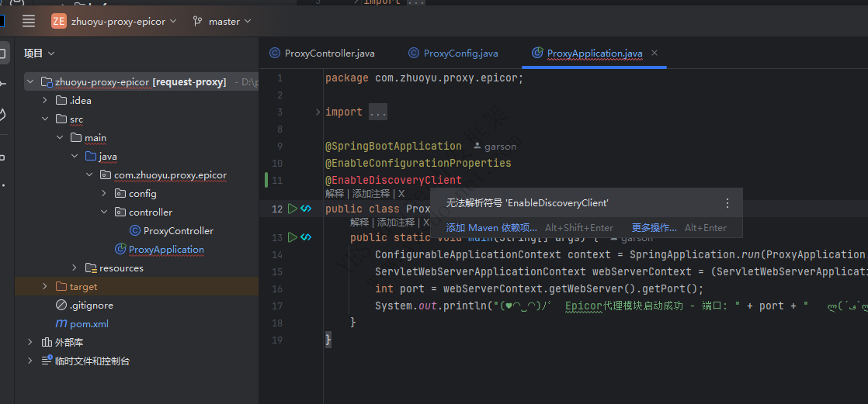The image size is (868, 404).
Task: Expand the folded import block
Action: click(x=318, y=112)
